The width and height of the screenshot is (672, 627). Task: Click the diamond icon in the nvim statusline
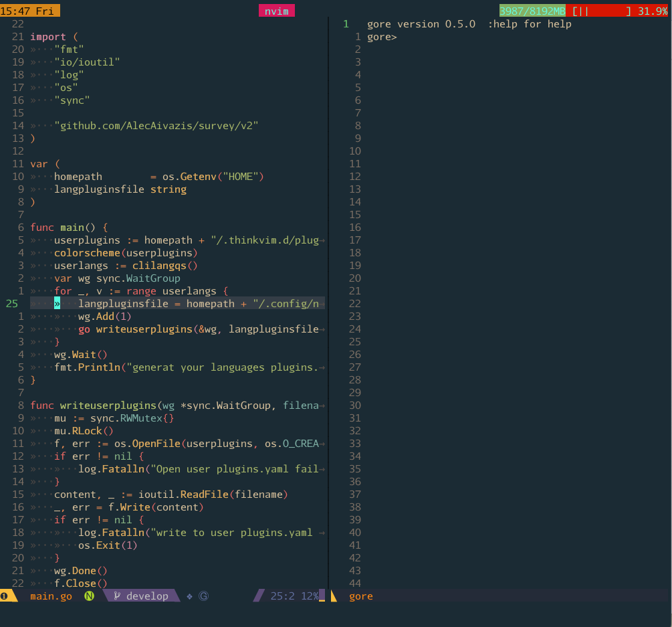pyautogui.click(x=189, y=596)
